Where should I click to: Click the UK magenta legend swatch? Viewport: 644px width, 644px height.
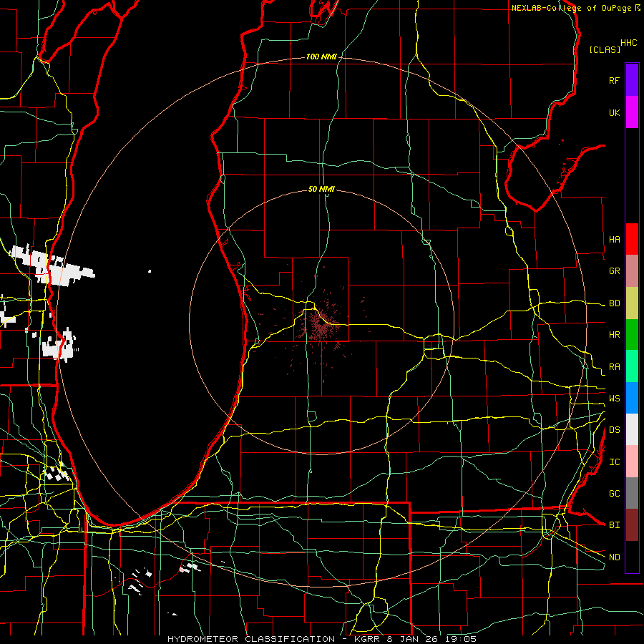pos(632,112)
